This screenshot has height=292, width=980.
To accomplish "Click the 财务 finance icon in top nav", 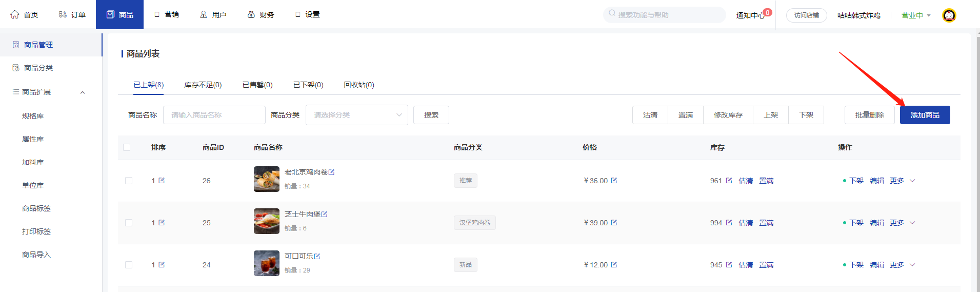I will [251, 14].
